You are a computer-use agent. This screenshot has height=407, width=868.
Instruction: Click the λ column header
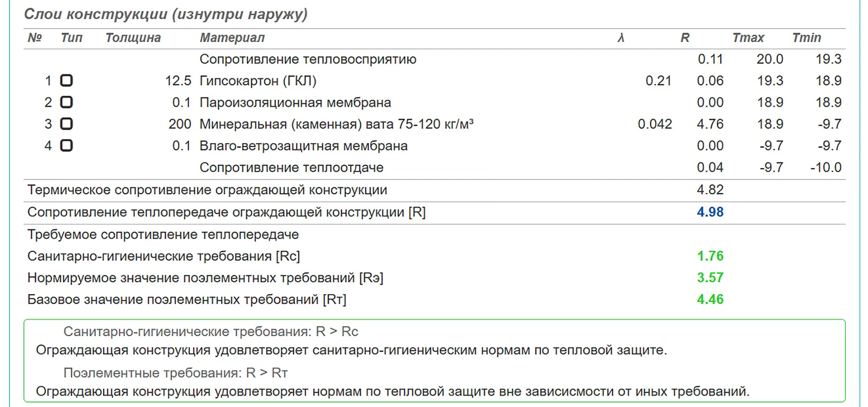pos(621,38)
